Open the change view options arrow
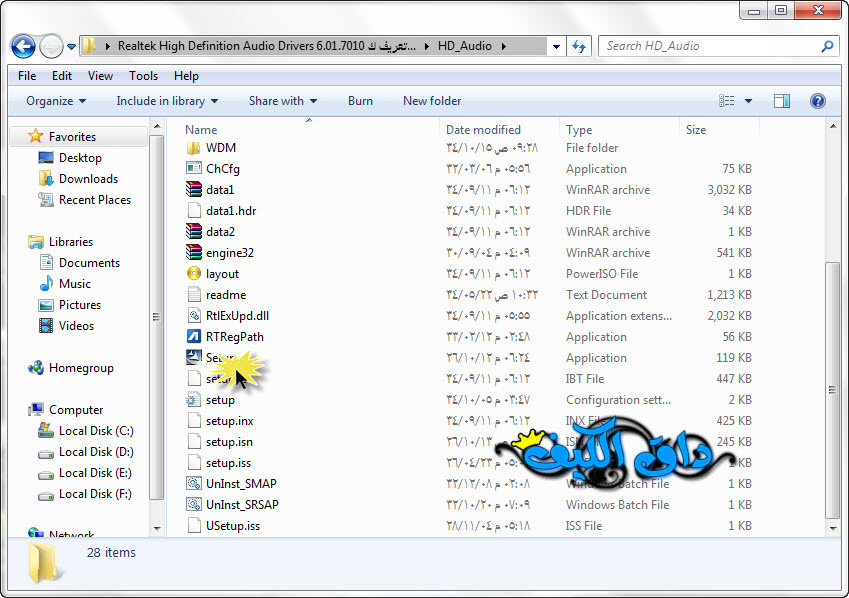Viewport: 849px width, 598px height. click(748, 101)
